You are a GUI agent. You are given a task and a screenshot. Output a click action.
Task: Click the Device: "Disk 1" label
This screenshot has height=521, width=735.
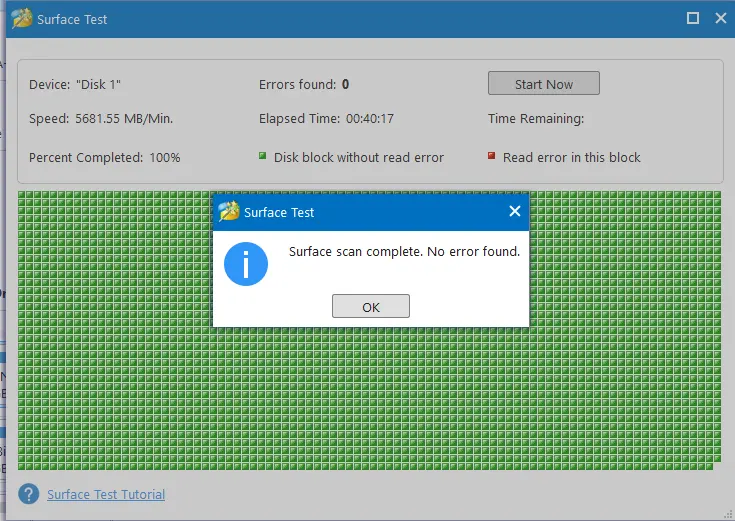tap(75, 84)
